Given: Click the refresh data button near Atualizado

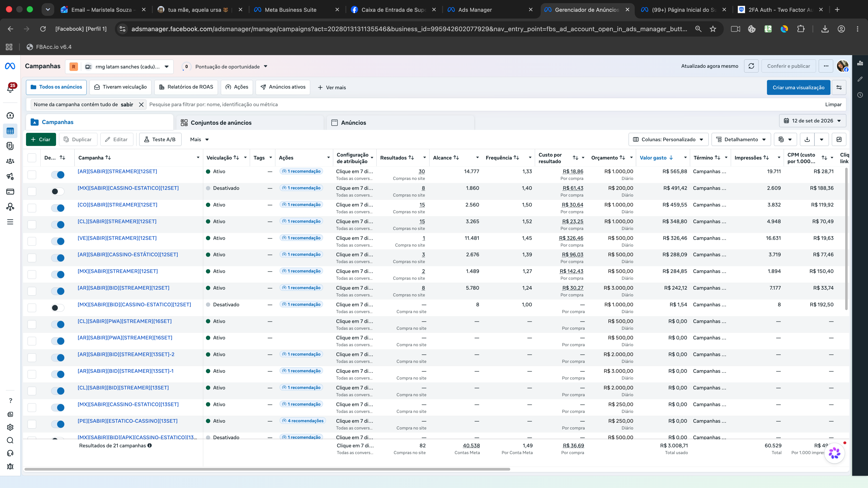Looking at the screenshot, I should [x=751, y=66].
